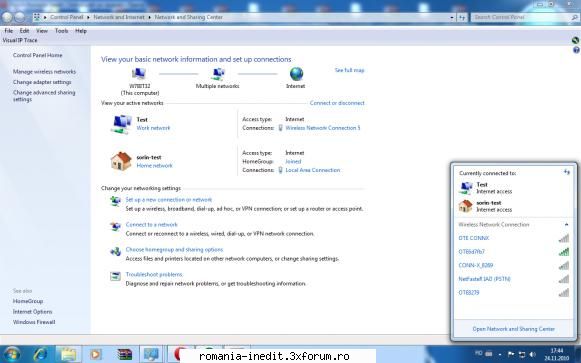Open Change advanced sharing settings
Viewport: 581px width, 363px height.
tap(44, 96)
